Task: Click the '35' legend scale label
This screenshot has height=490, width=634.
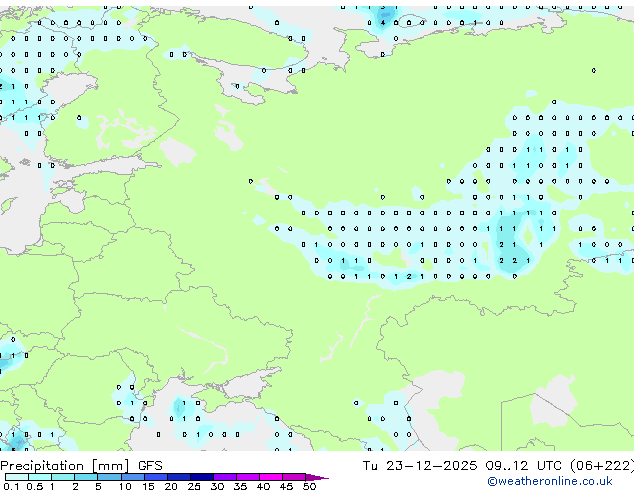Action: 240,486
